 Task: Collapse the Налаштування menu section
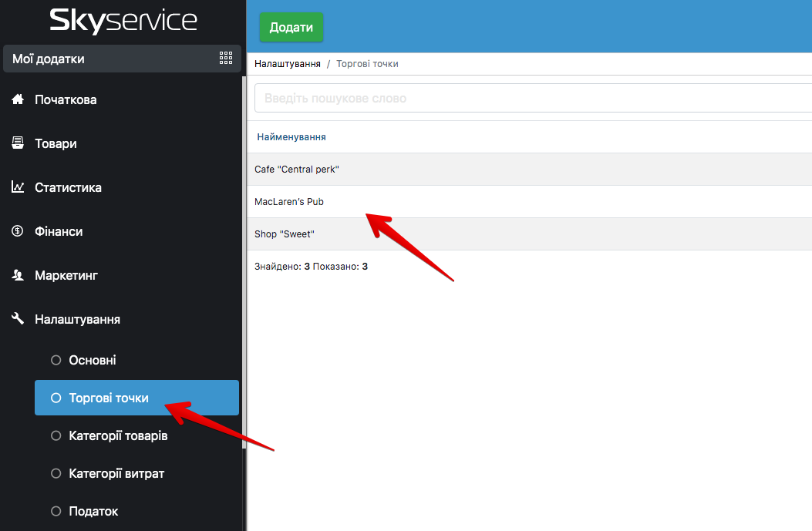(77, 319)
